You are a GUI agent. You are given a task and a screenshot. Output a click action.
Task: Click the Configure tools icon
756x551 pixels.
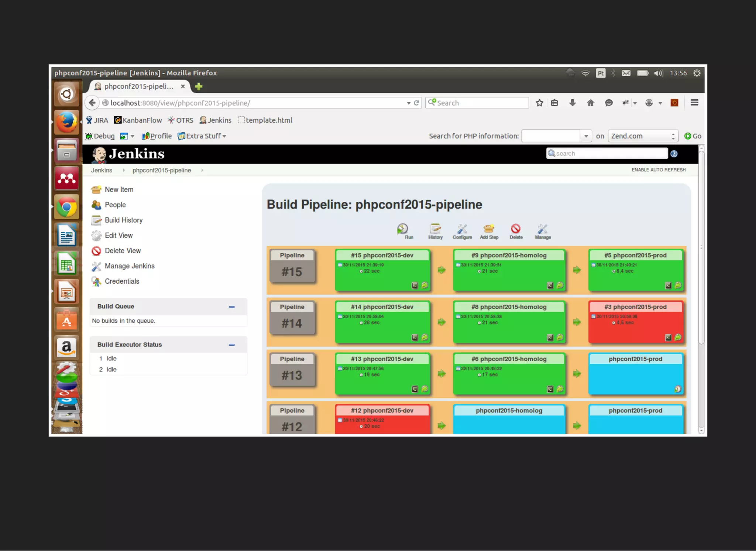(x=462, y=229)
